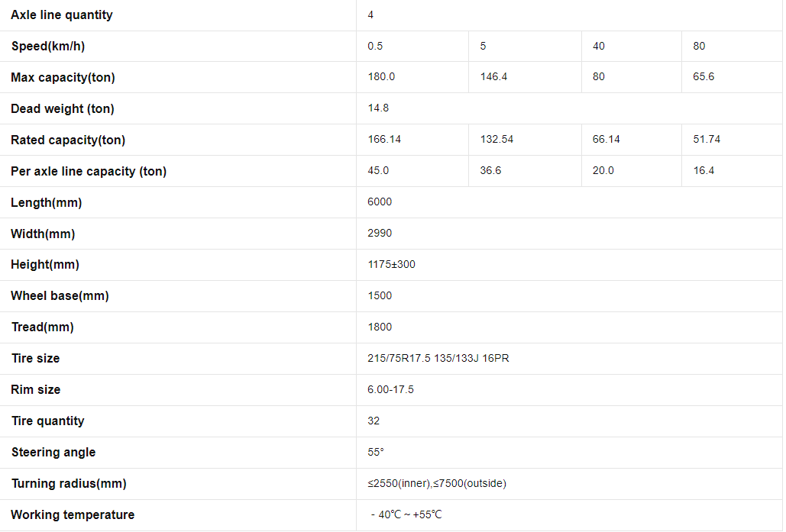786x532 pixels.
Task: Select the 80 km/h speed cell
Action: pos(699,46)
